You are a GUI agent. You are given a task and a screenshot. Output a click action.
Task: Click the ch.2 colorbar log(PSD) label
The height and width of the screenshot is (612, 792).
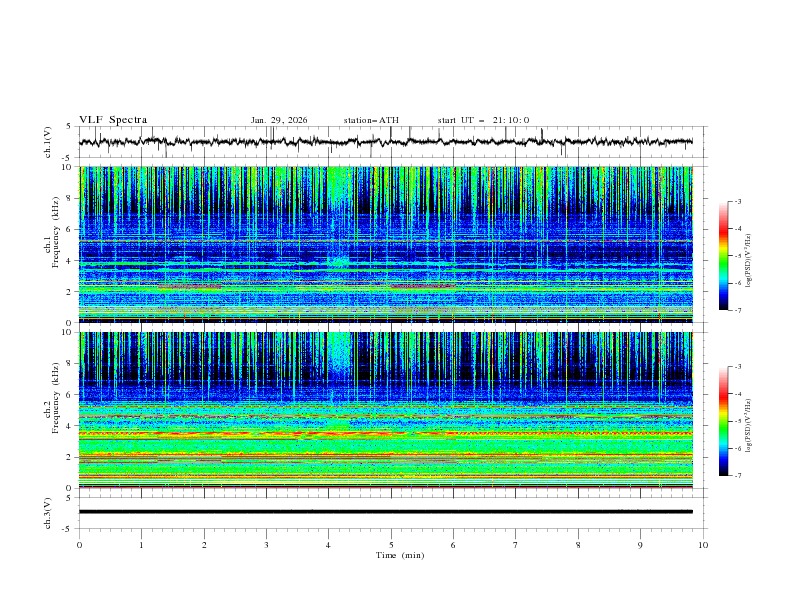coord(748,426)
